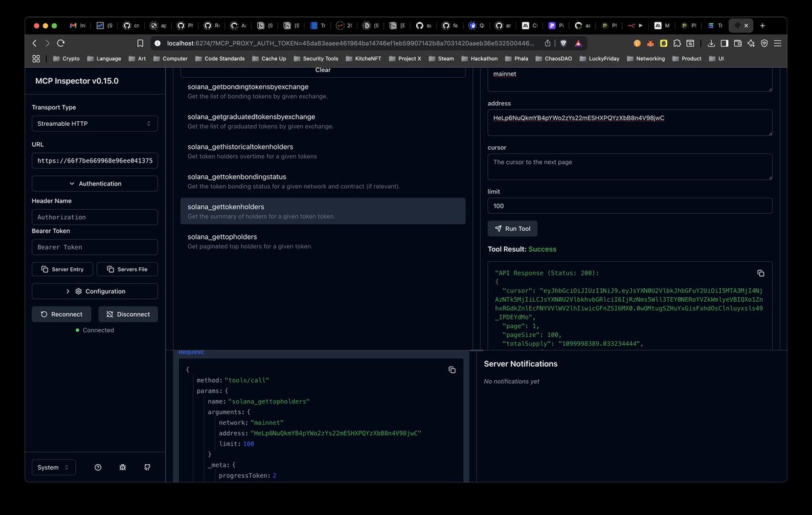This screenshot has width=812, height=515.
Task: Bookmark this page using the bookmark icon
Action: [139, 43]
